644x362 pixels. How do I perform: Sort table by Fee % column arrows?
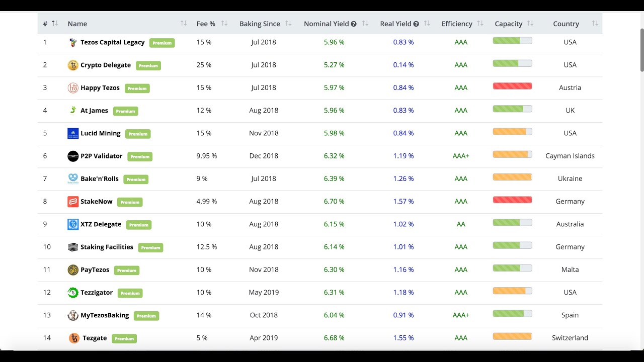coord(224,24)
